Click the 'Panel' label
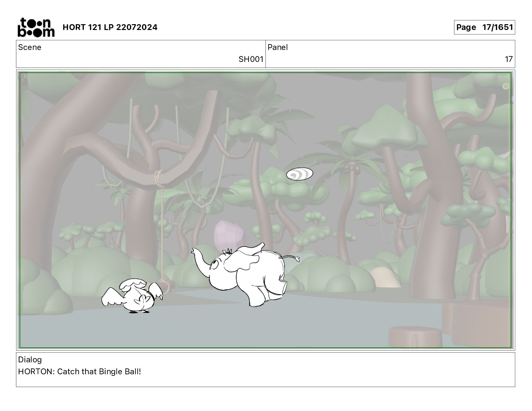 click(278, 47)
